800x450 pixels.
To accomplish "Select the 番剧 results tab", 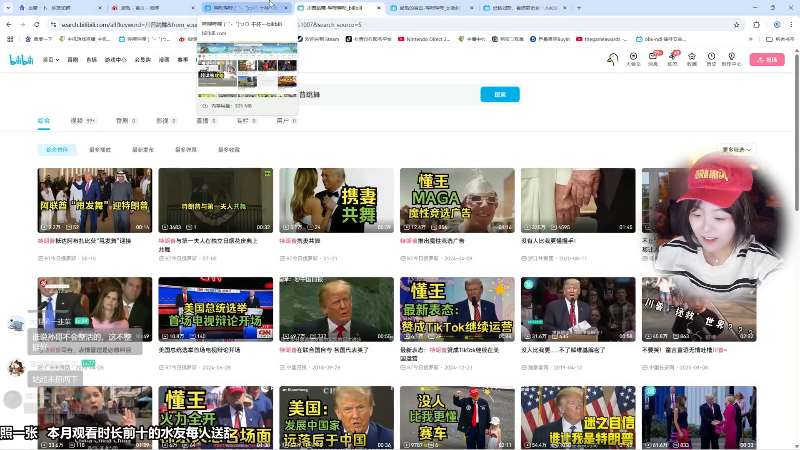I will point(126,121).
